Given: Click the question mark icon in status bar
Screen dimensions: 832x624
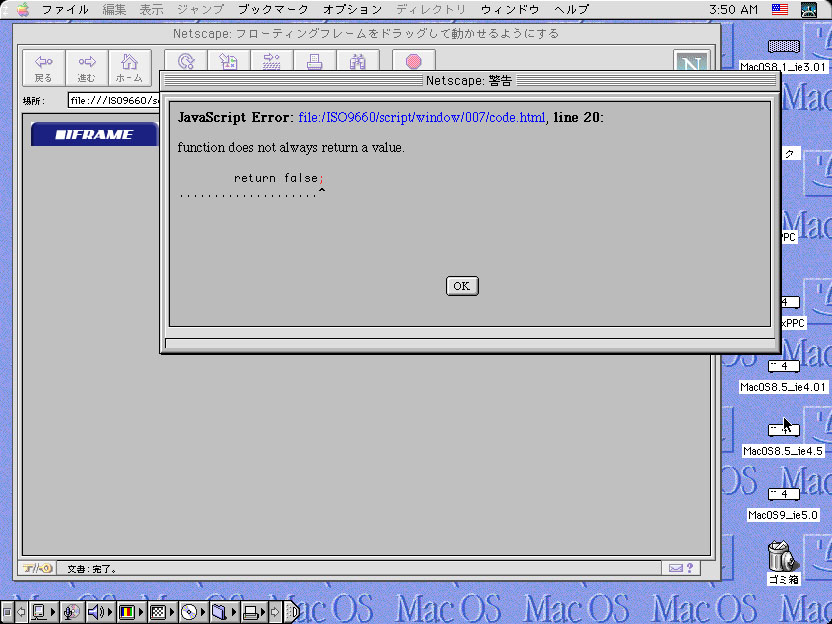Looking at the screenshot, I should [x=690, y=568].
